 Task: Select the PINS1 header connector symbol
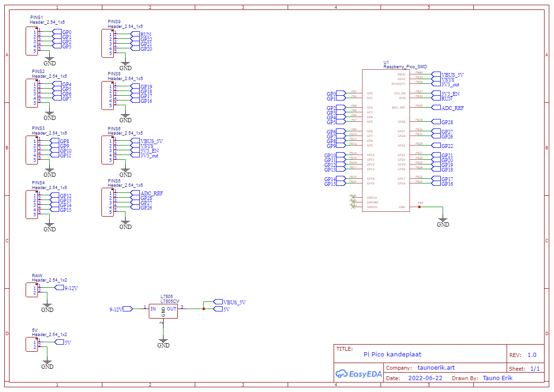(x=32, y=41)
